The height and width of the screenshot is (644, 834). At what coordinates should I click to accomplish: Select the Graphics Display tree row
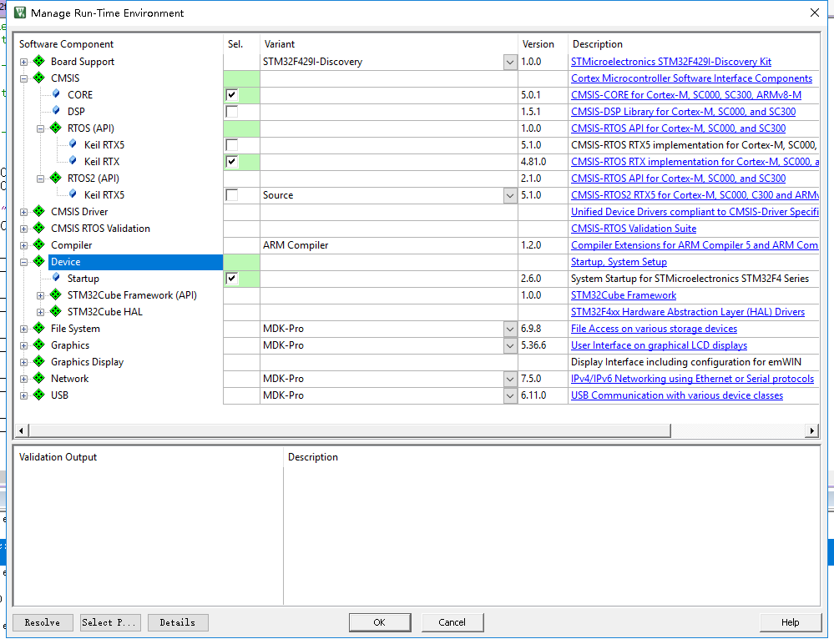coord(87,362)
